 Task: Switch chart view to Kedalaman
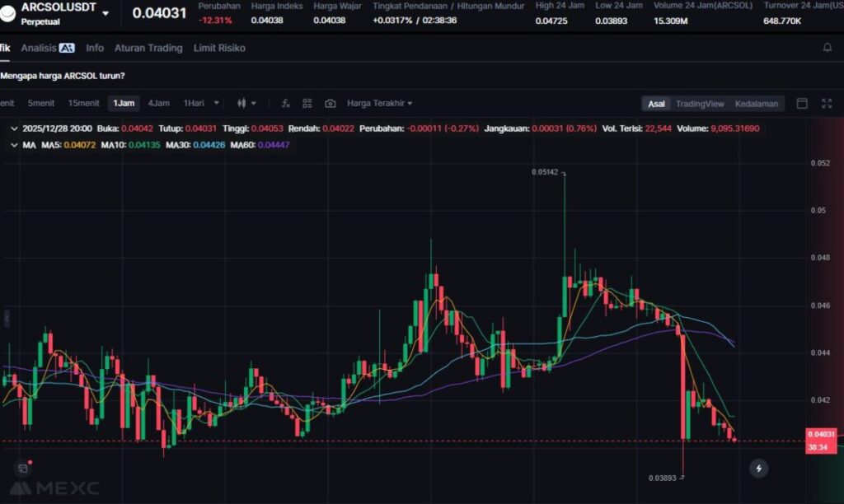coord(756,104)
